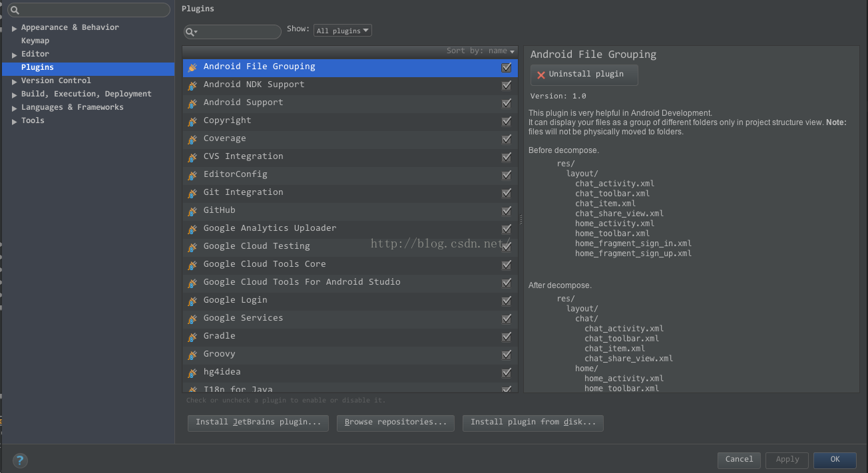
Task: Click the Cancel button
Action: click(x=739, y=460)
